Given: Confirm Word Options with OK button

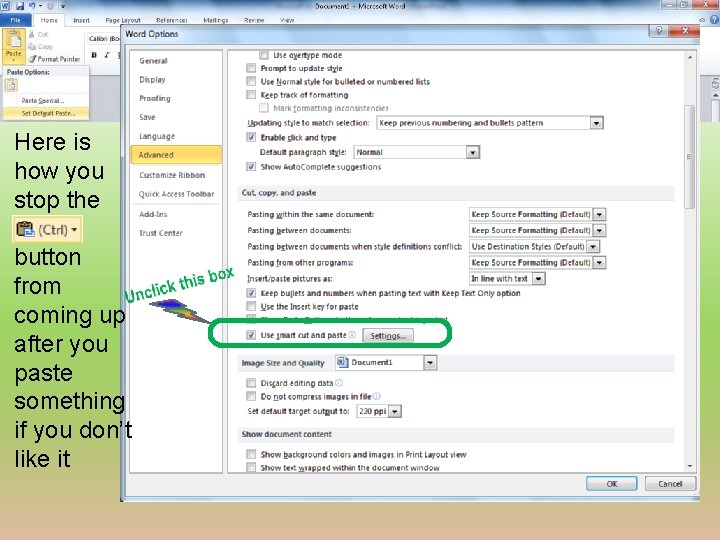Looking at the screenshot, I should 612,484.
